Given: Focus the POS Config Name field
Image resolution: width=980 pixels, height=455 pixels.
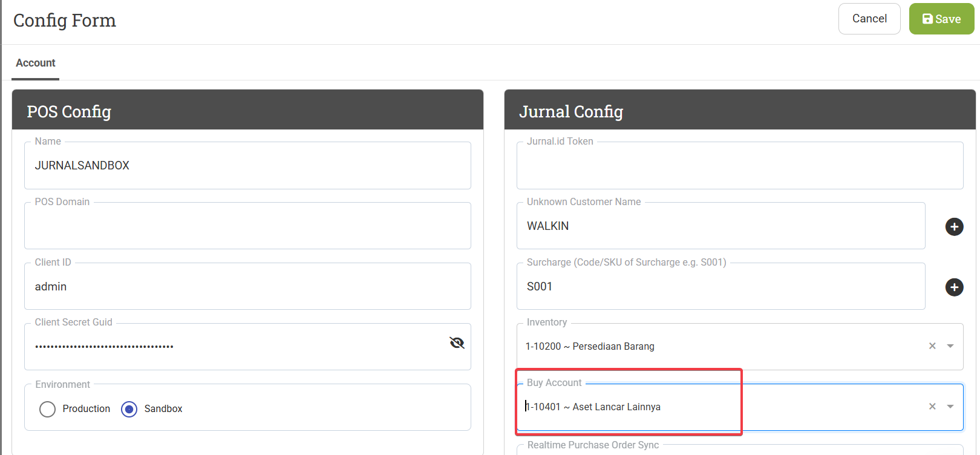Looking at the screenshot, I should point(247,165).
